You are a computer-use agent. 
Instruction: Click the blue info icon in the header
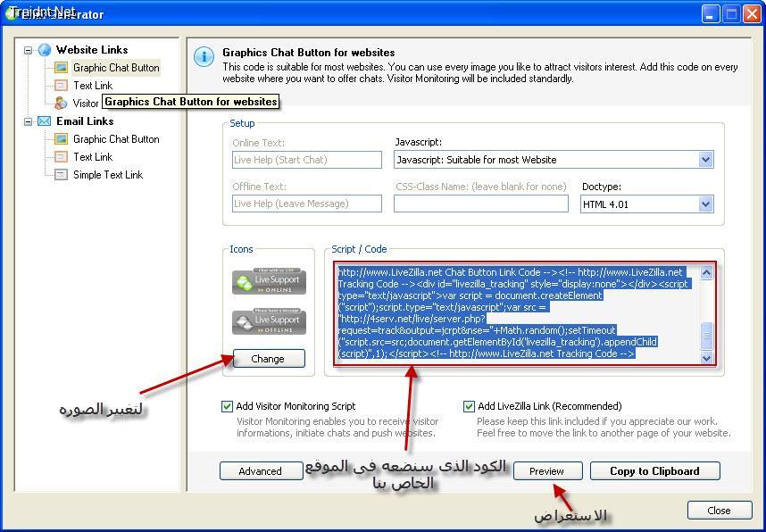204,56
